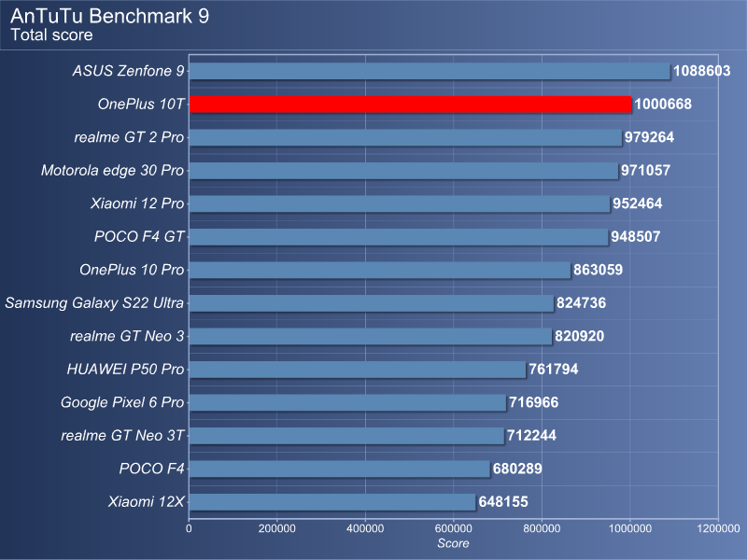Click the Google Pixel 6 Pro bar

[347, 403]
